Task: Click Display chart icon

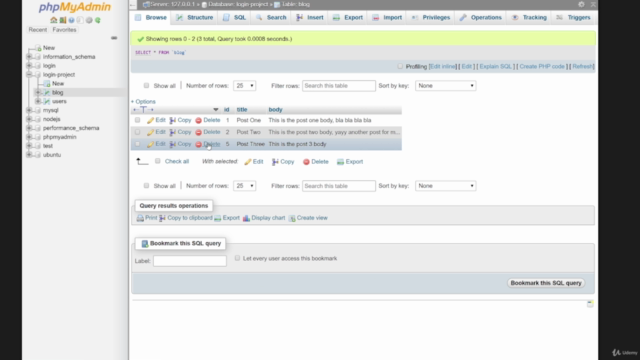Action: tap(246, 218)
